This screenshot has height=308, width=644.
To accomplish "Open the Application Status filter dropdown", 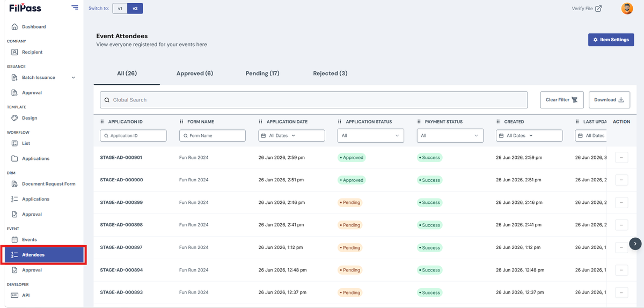I will 371,136.
